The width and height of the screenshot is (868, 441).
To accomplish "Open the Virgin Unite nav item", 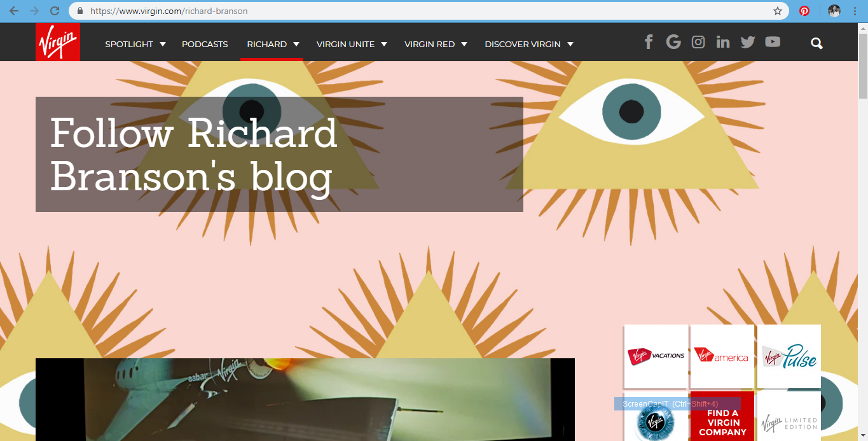I will click(345, 44).
